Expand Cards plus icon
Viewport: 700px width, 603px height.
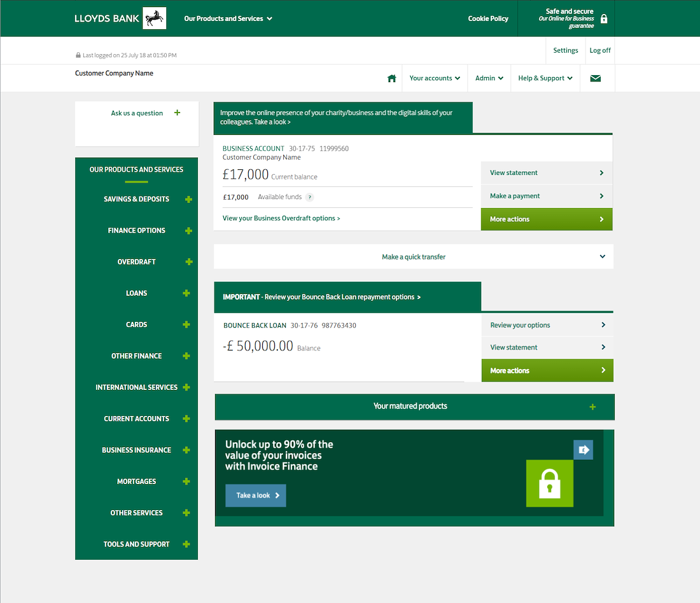[x=186, y=324]
